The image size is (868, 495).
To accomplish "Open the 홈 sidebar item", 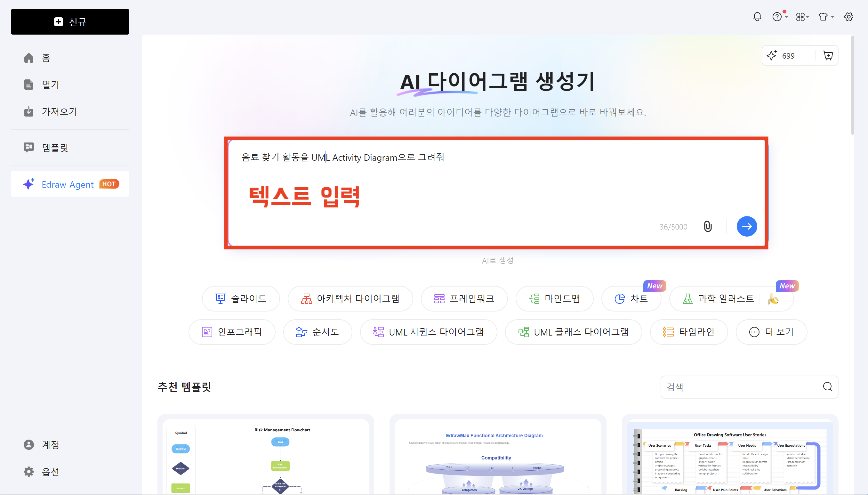I will tap(46, 58).
